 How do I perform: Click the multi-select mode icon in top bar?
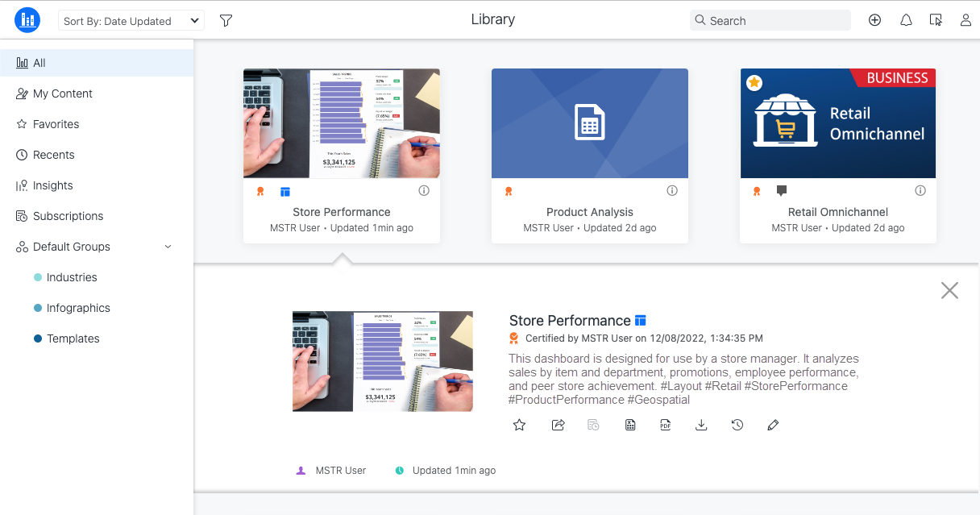tap(936, 20)
